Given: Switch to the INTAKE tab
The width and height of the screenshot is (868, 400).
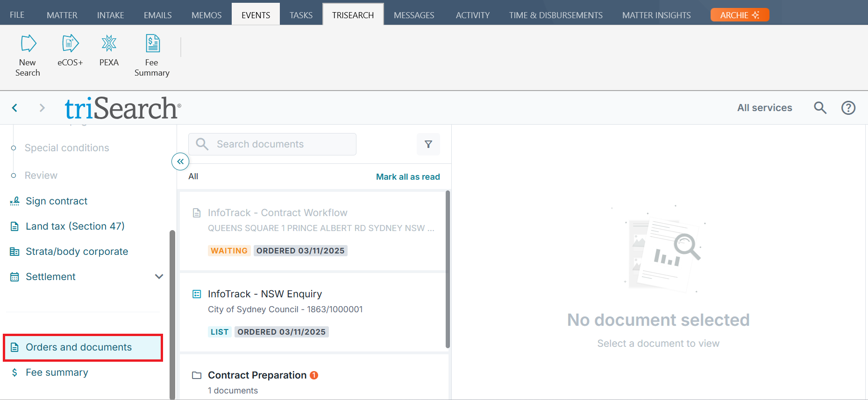Looking at the screenshot, I should pos(111,15).
